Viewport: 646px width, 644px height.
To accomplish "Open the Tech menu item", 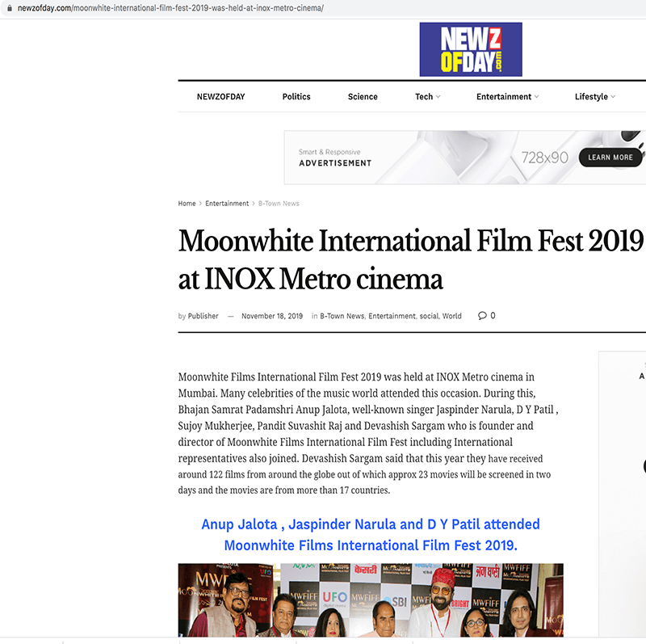I will [424, 96].
